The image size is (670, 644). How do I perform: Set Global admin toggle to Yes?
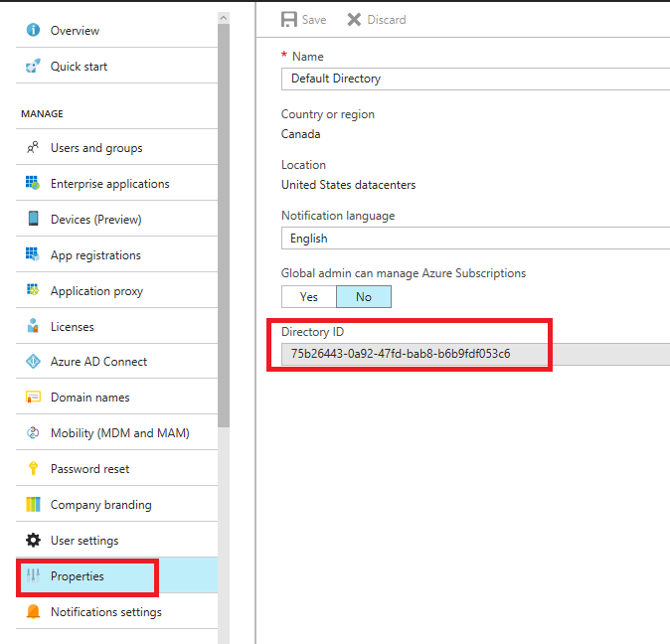[x=309, y=297]
